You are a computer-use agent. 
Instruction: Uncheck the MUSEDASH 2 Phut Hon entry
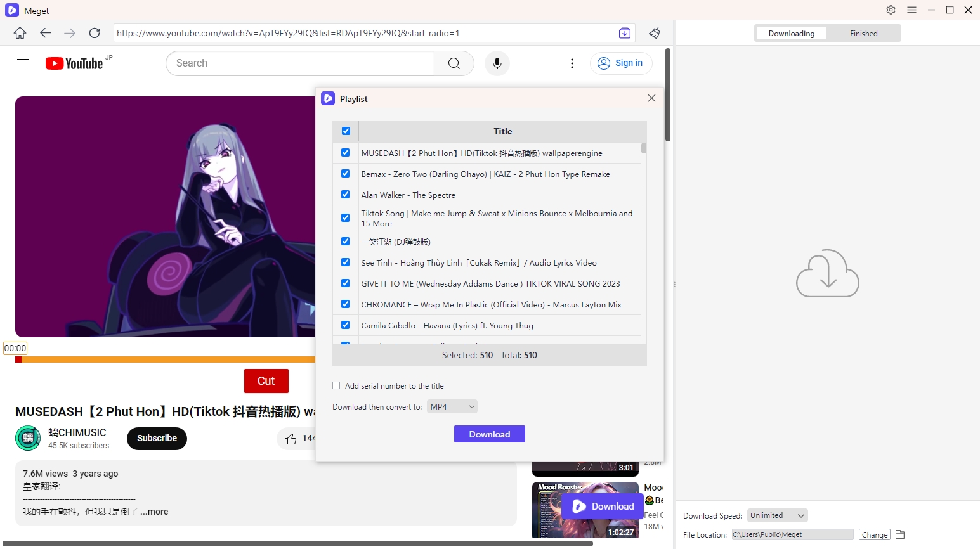click(345, 153)
